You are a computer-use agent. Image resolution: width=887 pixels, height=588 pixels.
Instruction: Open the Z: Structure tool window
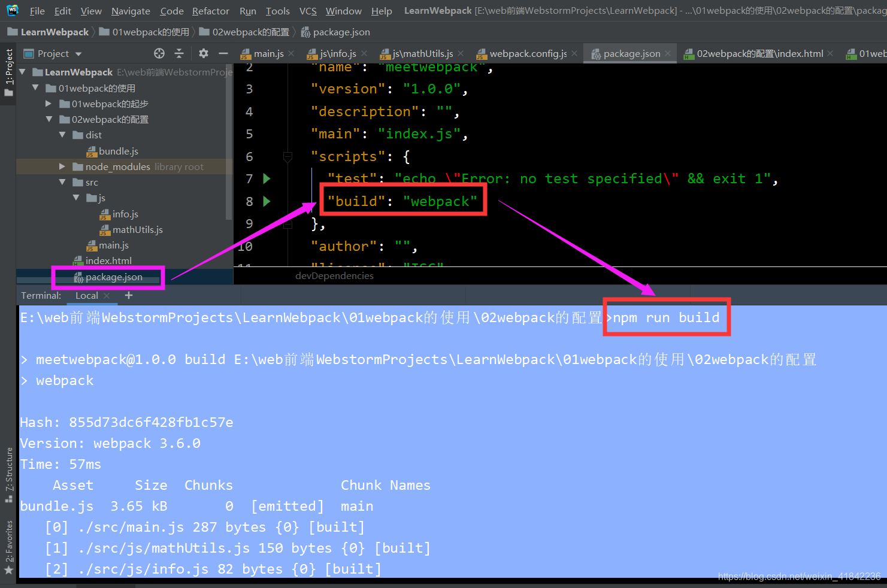pos(9,474)
